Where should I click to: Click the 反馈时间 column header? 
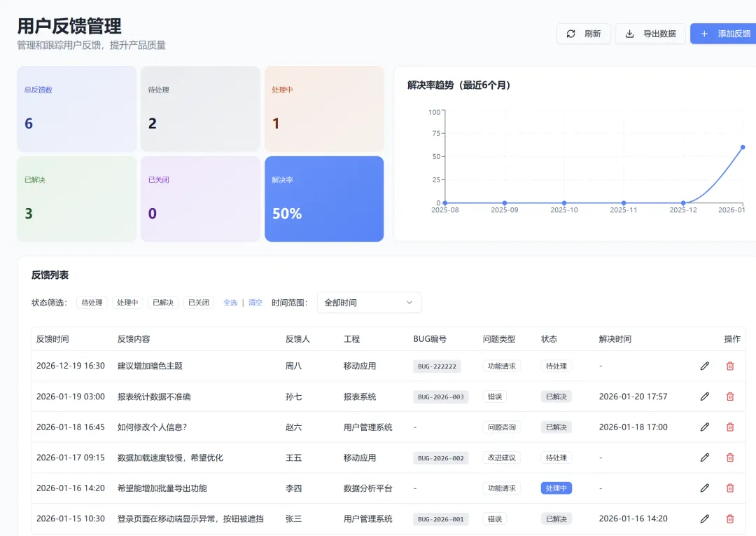click(x=52, y=339)
